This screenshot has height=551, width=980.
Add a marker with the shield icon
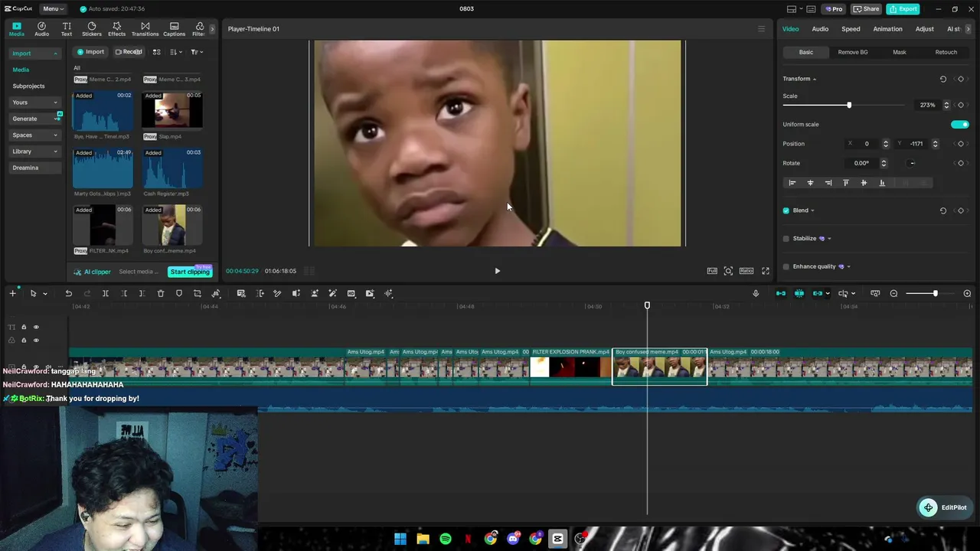179,294
